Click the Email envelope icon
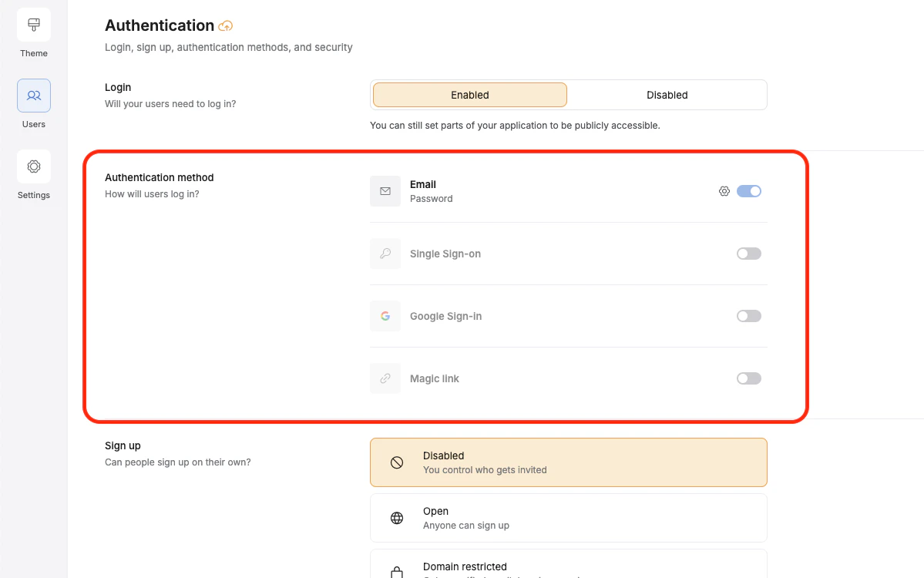The width and height of the screenshot is (924, 578). [385, 191]
